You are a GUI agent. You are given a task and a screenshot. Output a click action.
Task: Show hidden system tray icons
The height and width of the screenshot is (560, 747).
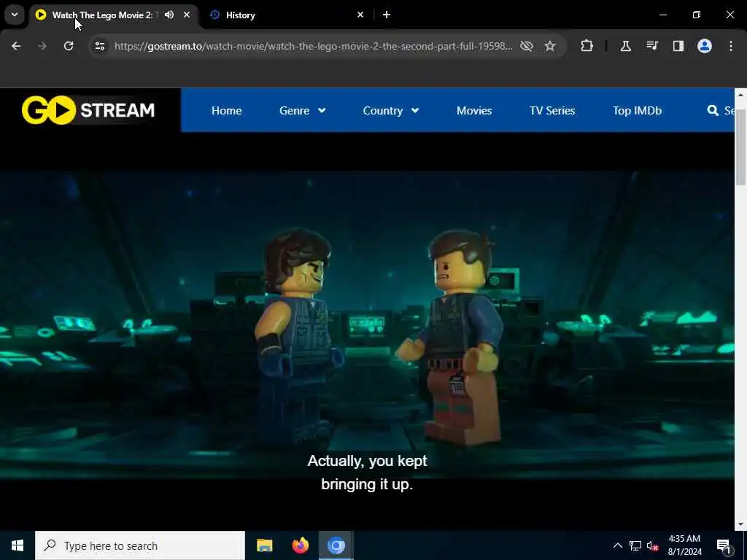[617, 545]
